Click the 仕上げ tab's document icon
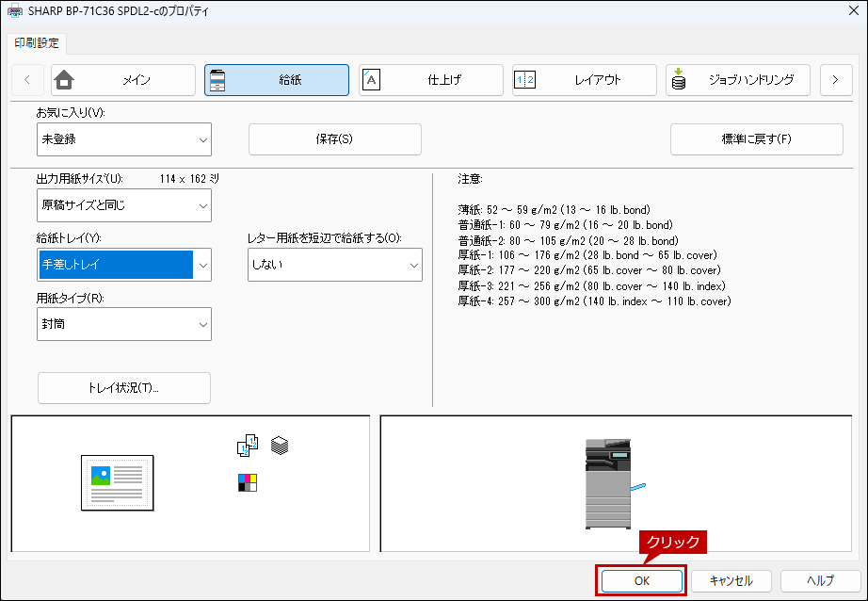Image resolution: width=868 pixels, height=601 pixels. pyautogui.click(x=372, y=80)
